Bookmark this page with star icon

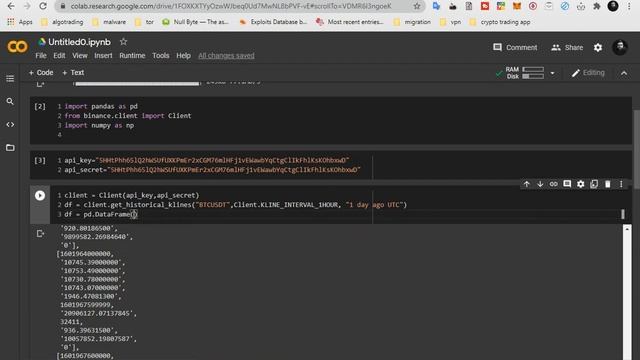click(x=417, y=6)
